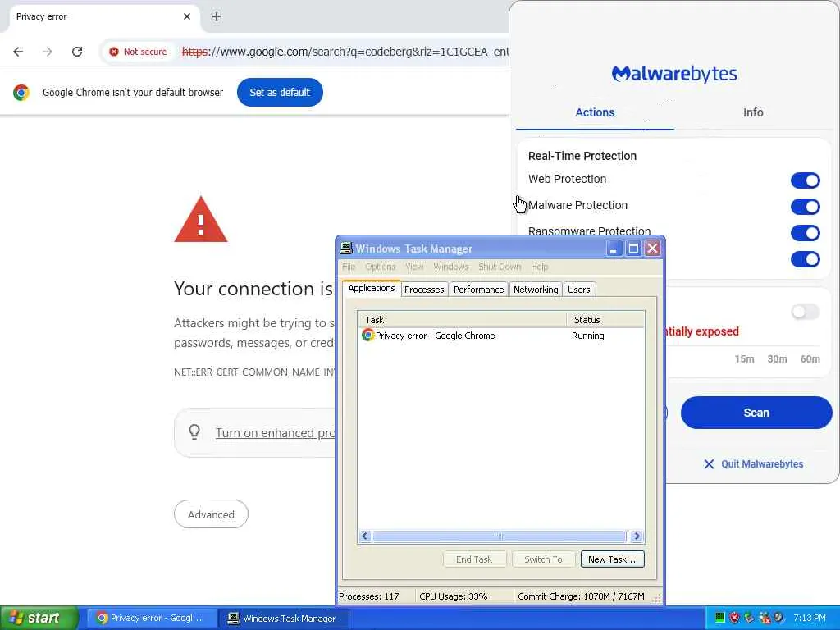The height and width of the screenshot is (630, 840).
Task: Click the green CPU meter tray icon
Action: tap(720, 618)
